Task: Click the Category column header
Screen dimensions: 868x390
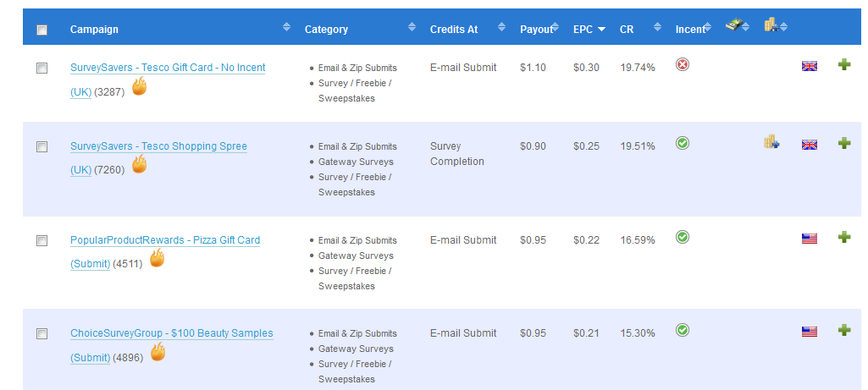Action: (x=326, y=30)
